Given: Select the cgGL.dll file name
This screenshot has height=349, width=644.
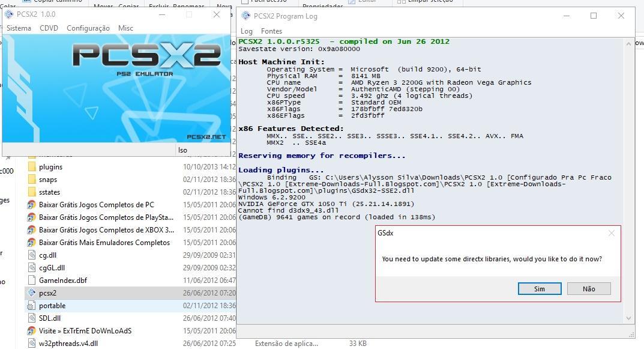Looking at the screenshot, I should click(52, 268).
